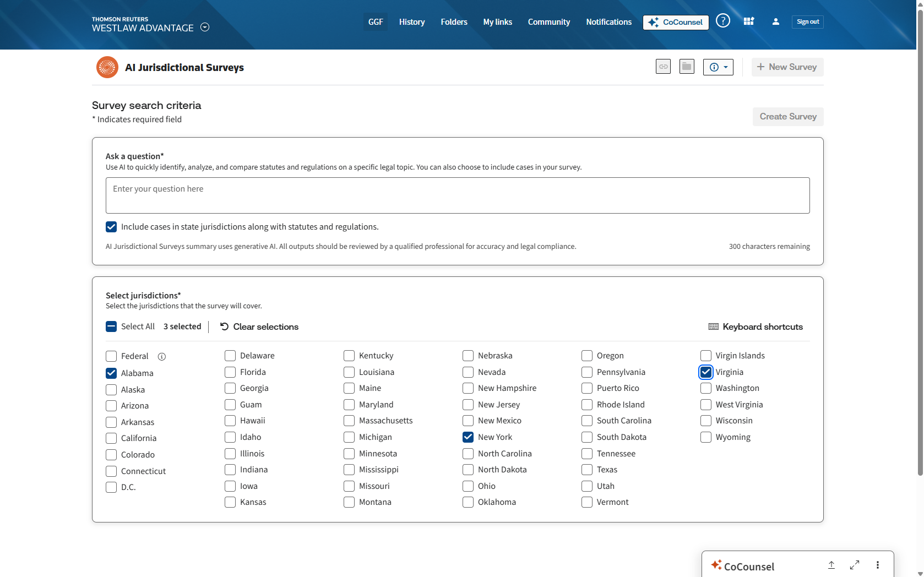
Task: Check the California jurisdiction checkbox
Action: (x=111, y=438)
